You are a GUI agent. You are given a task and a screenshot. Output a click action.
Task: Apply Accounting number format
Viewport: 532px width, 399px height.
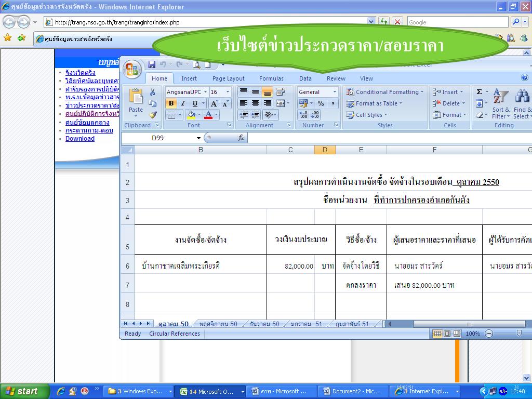303,103
